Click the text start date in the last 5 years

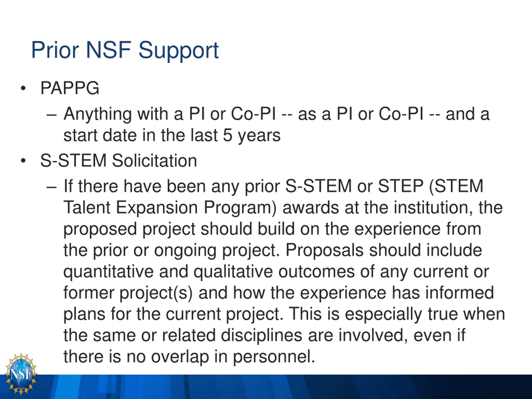click(172, 135)
